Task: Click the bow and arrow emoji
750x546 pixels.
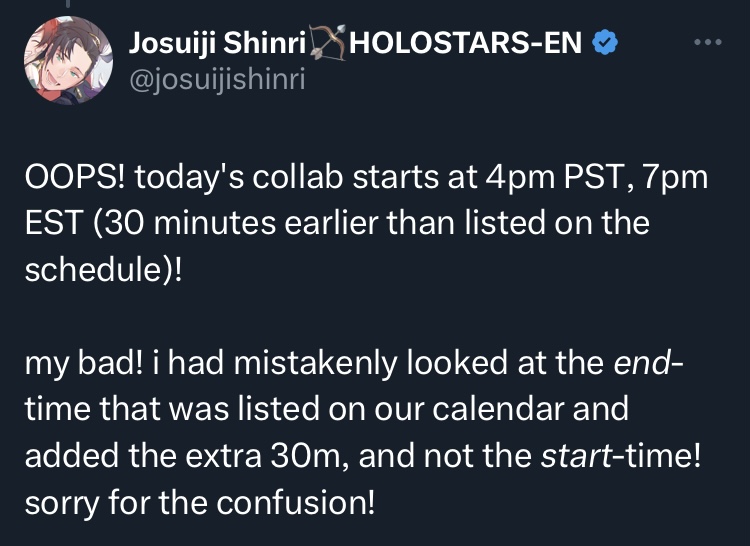Action: (x=327, y=42)
